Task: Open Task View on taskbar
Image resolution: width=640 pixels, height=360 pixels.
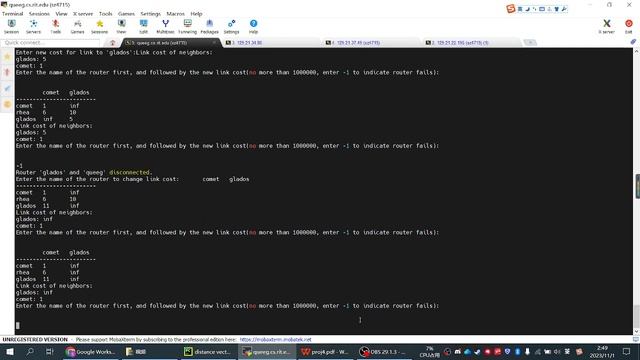Action: [49, 351]
